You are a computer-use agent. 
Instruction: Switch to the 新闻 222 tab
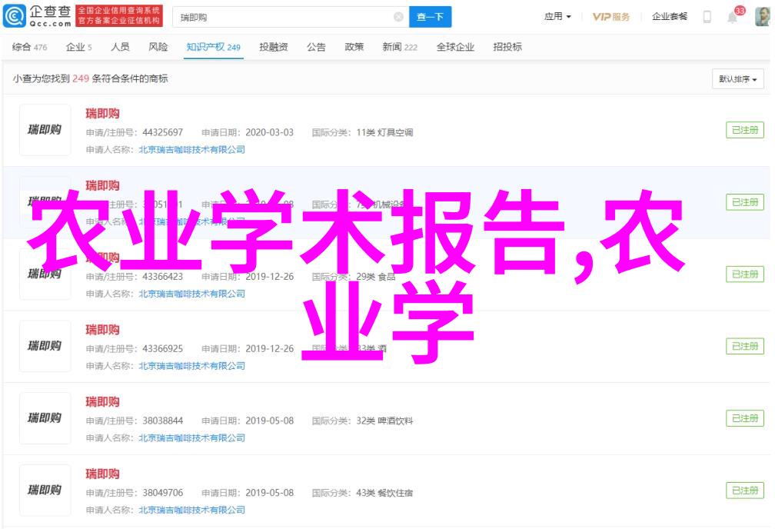click(x=399, y=47)
